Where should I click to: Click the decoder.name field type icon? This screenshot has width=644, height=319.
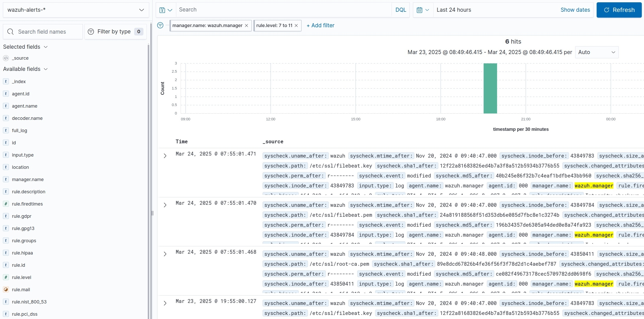pos(6,118)
